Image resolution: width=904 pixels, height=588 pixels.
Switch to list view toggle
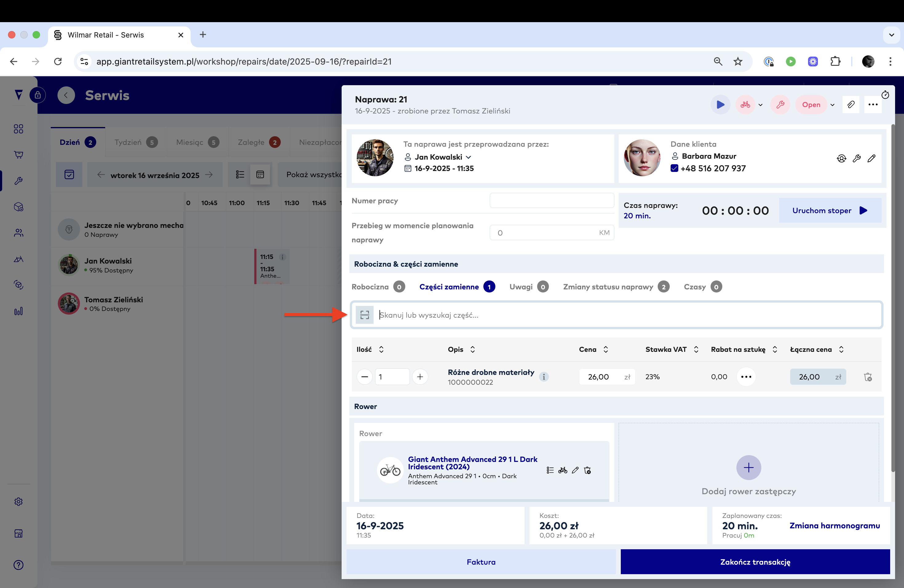tap(240, 175)
